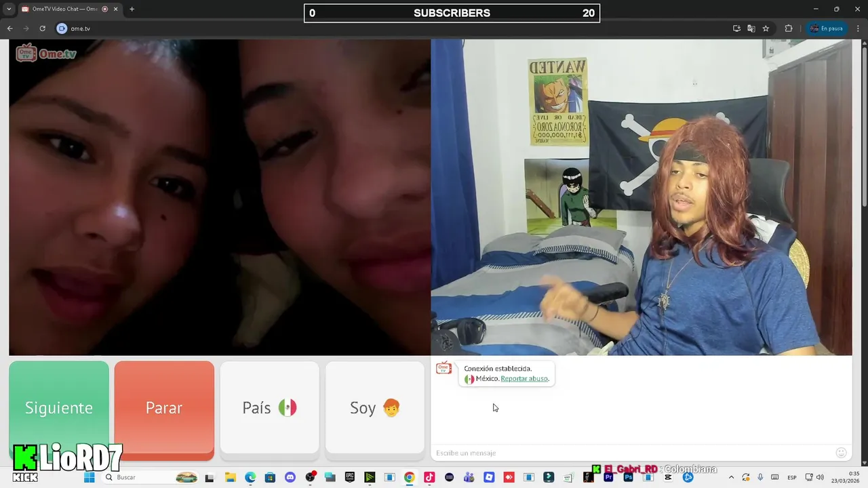Image resolution: width=868 pixels, height=488 pixels.
Task: Focus the Escribe un mensaje field
Action: pyautogui.click(x=631, y=453)
